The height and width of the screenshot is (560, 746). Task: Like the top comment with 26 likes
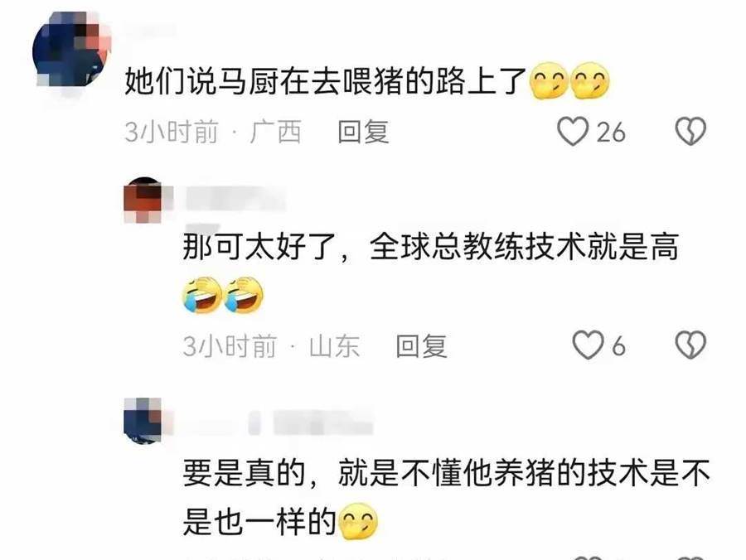pos(573,131)
